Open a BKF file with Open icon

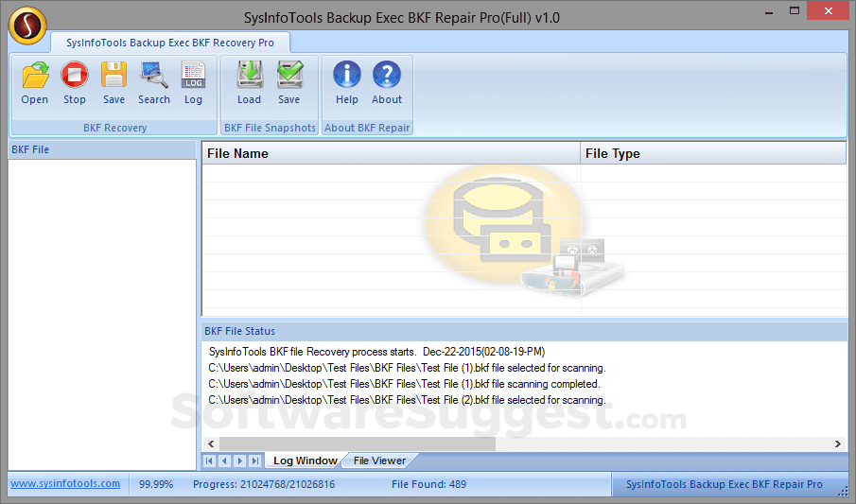pyautogui.click(x=35, y=83)
